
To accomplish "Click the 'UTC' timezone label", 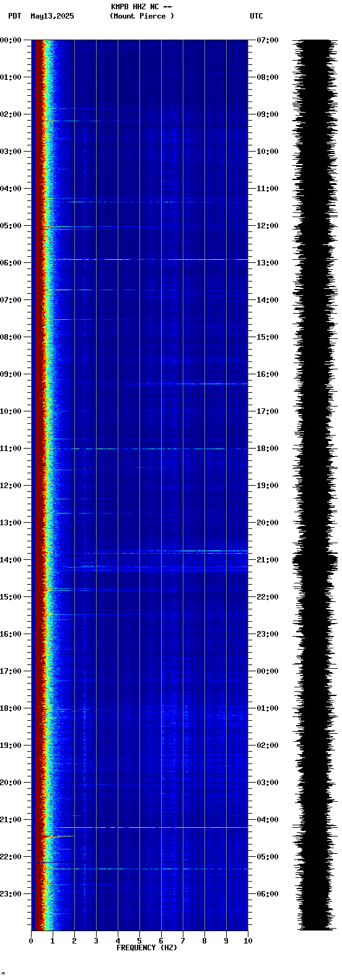I will pyautogui.click(x=256, y=16).
